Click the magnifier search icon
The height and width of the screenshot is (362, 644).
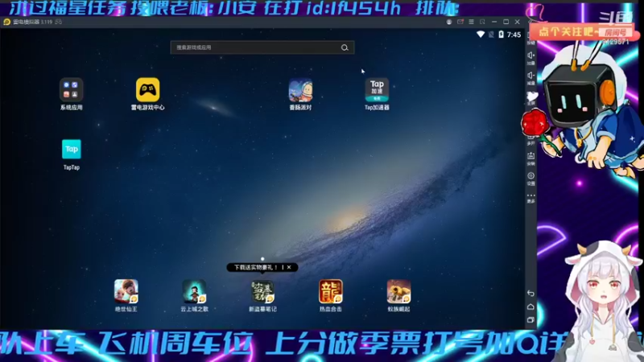click(345, 47)
